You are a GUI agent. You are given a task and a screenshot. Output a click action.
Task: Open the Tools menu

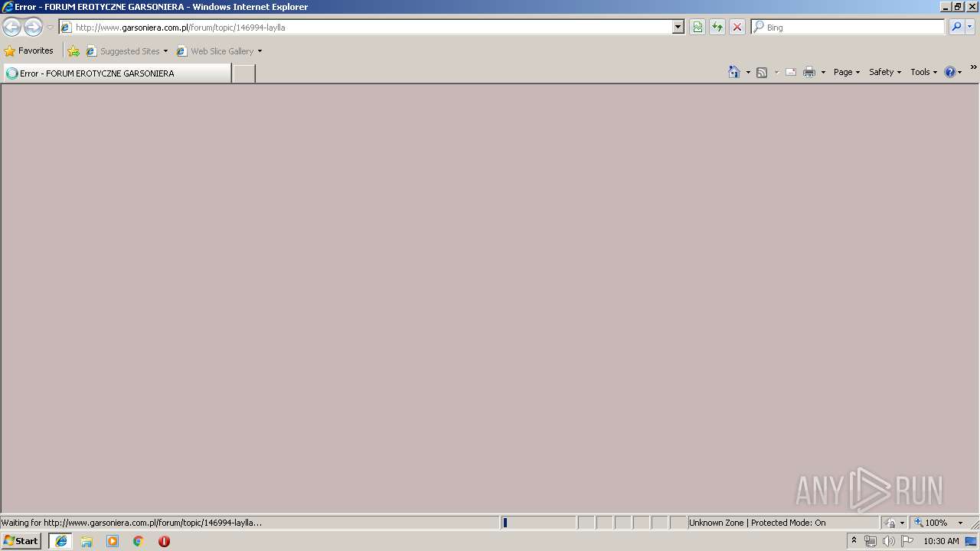tap(923, 72)
